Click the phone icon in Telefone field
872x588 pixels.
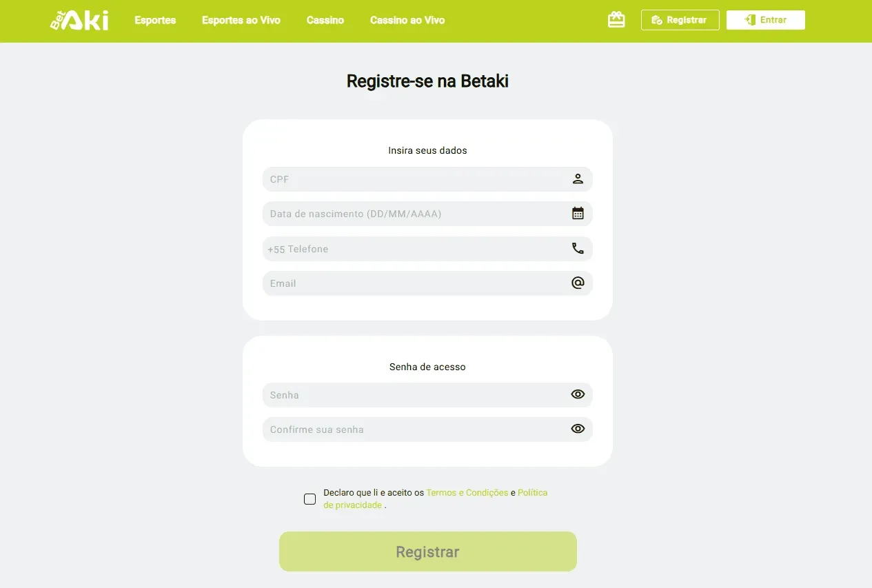pyautogui.click(x=578, y=249)
